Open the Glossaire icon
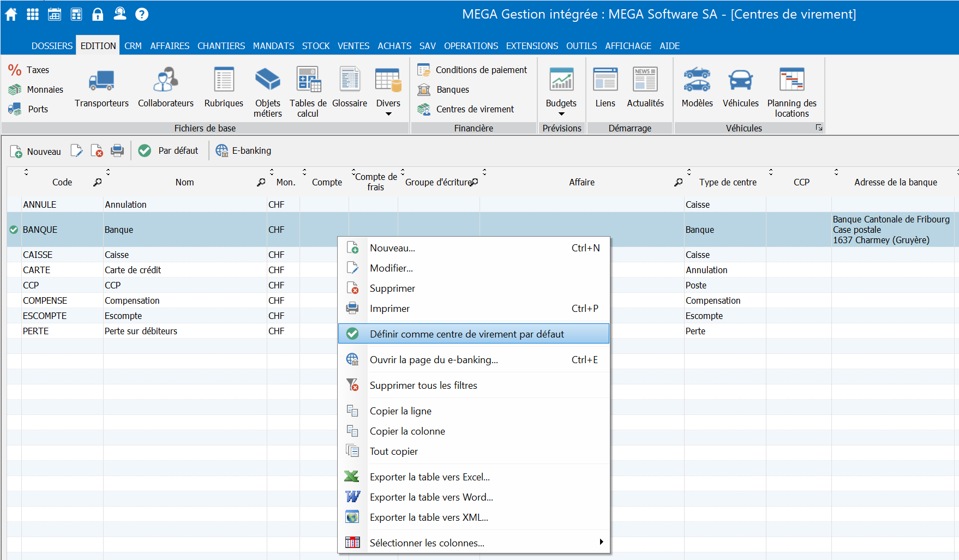Image resolution: width=959 pixels, height=560 pixels. 350,87
